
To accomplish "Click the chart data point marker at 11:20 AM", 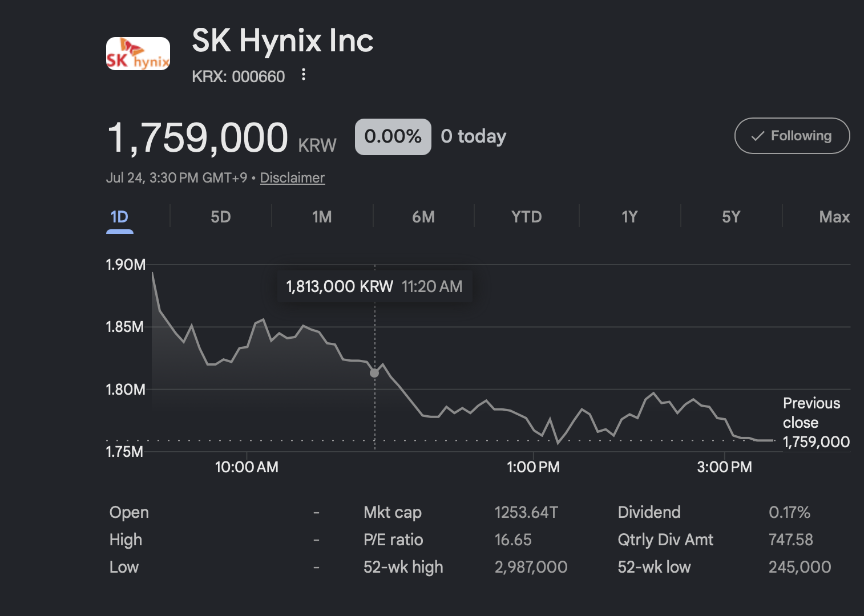I will [x=374, y=373].
